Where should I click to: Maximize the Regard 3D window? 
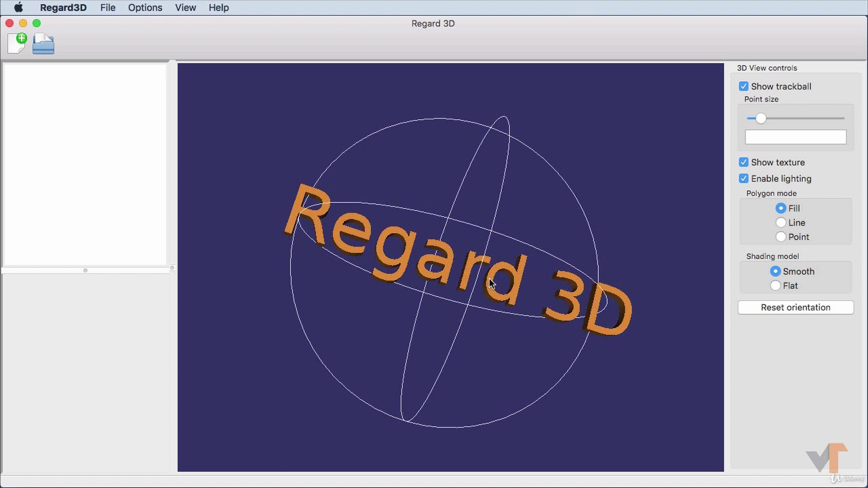37,23
